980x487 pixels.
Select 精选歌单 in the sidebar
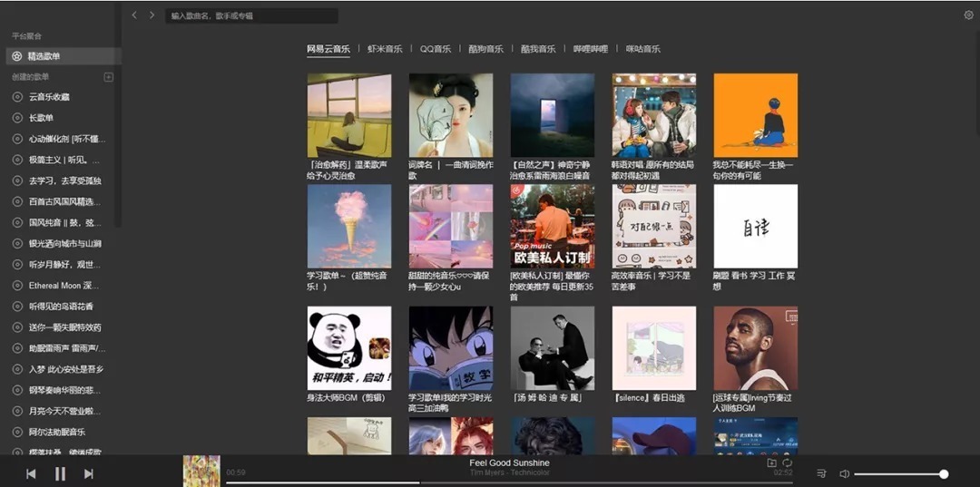(x=44, y=56)
